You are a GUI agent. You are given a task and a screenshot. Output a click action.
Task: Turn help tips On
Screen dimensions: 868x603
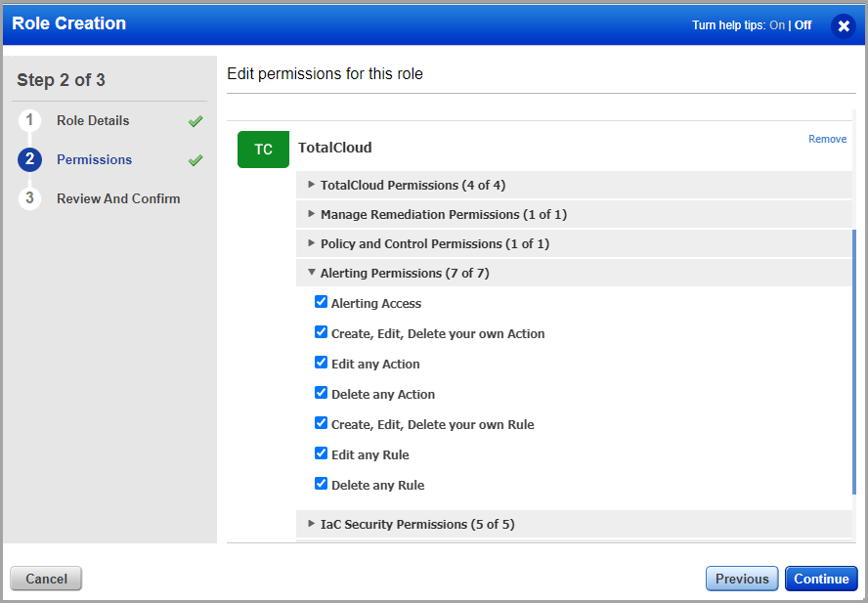pyautogui.click(x=777, y=24)
